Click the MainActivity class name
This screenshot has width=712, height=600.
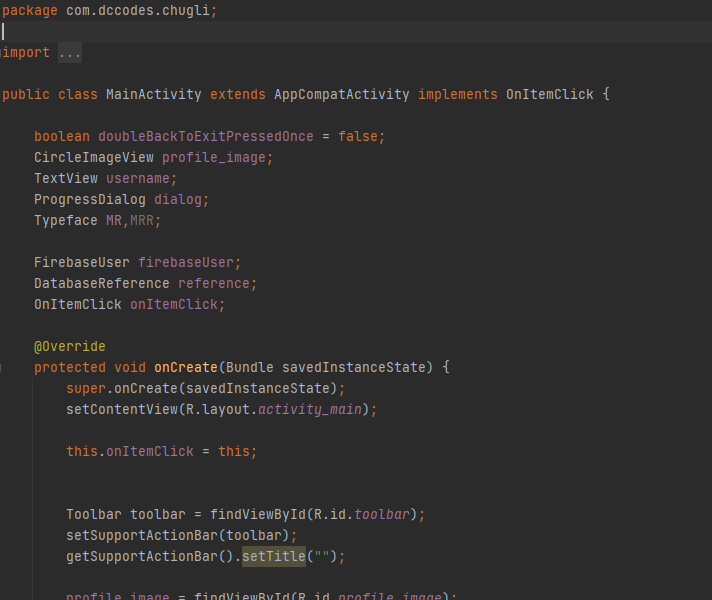coord(154,94)
